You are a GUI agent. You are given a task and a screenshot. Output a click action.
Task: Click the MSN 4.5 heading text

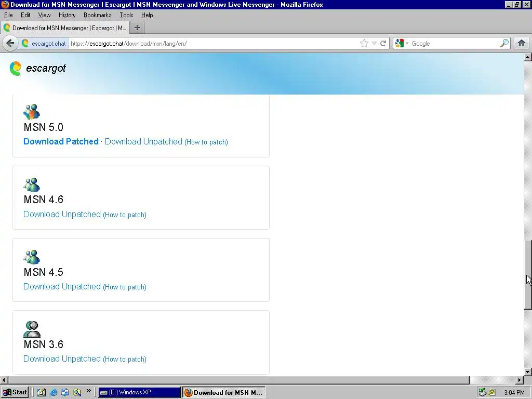[x=44, y=272]
